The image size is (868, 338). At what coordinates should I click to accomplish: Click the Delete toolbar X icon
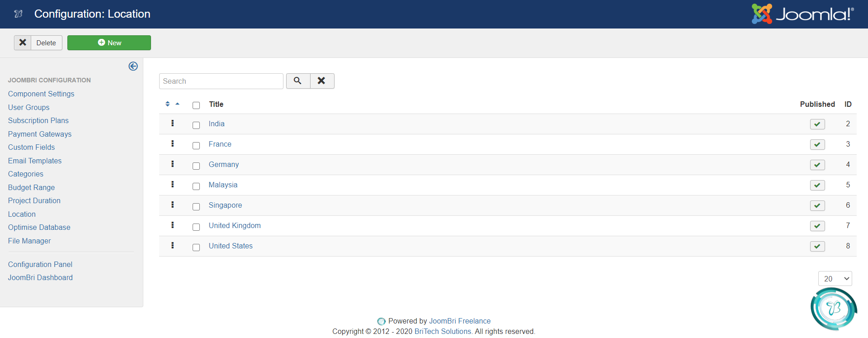23,43
